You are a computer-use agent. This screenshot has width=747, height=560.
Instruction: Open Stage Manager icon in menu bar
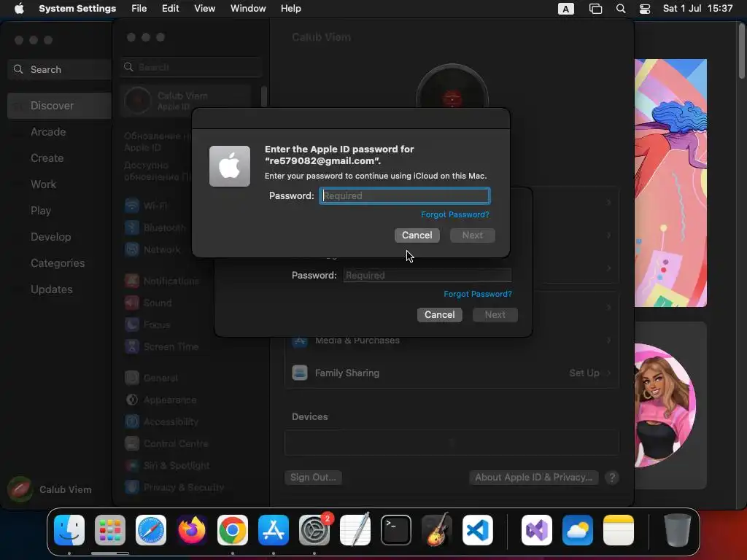[595, 9]
